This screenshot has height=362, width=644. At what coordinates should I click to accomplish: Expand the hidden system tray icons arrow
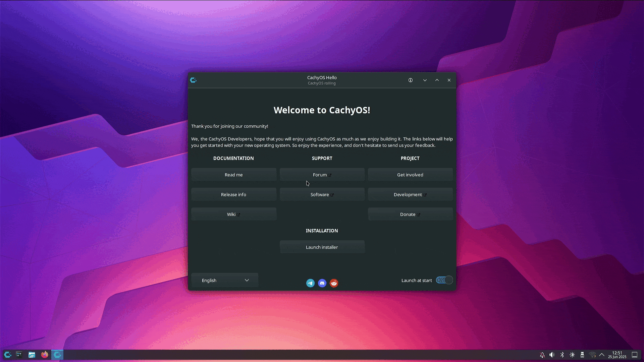click(602, 355)
